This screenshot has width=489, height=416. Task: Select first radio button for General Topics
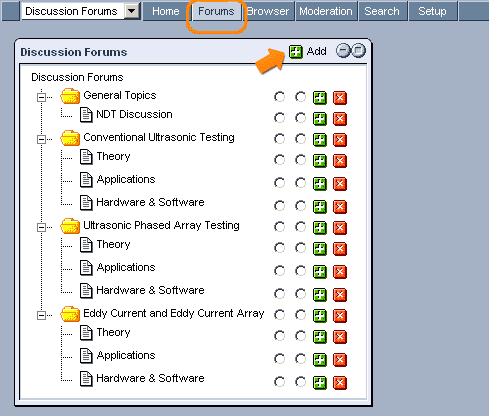point(279,97)
